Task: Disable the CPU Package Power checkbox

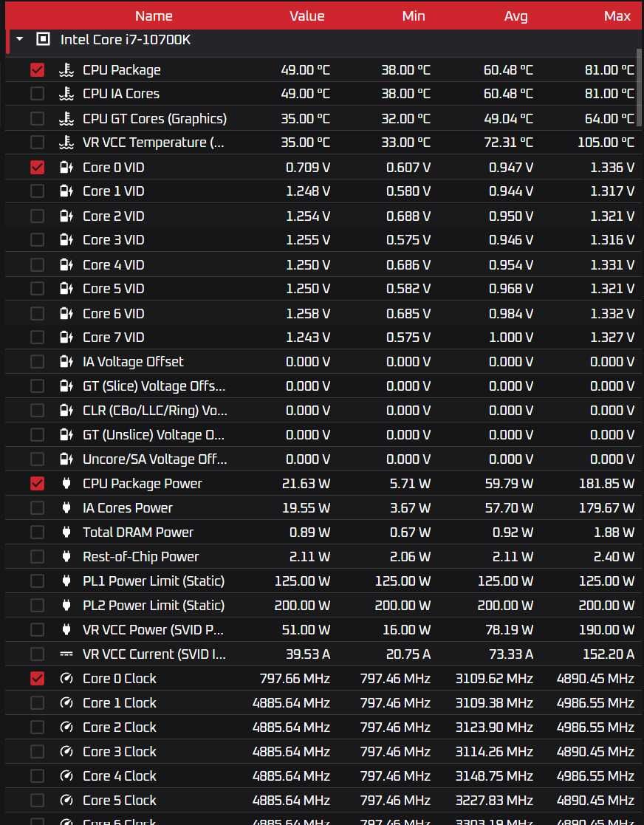Action: click(38, 484)
